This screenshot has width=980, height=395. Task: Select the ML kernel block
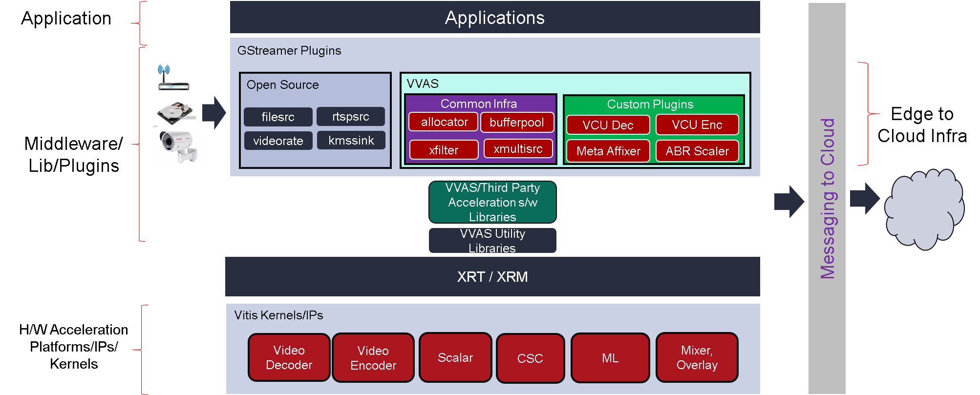click(x=610, y=358)
